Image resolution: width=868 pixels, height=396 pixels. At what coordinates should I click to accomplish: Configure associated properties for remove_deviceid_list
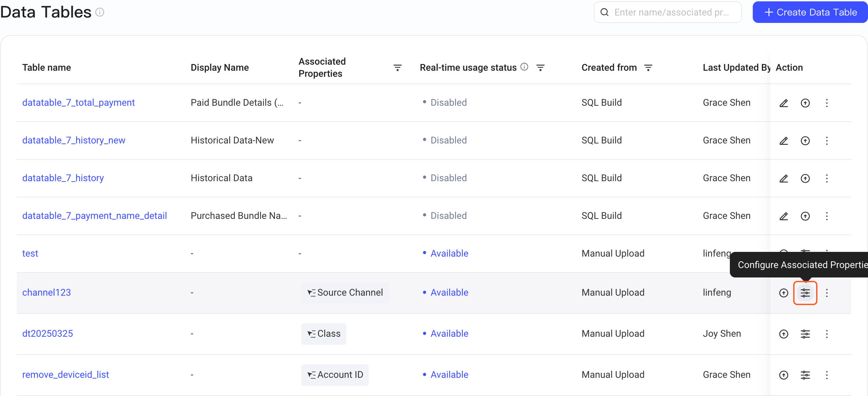pyautogui.click(x=805, y=375)
